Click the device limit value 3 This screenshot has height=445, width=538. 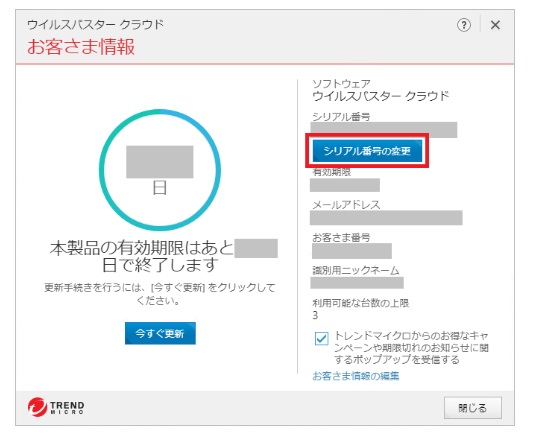pyautogui.click(x=315, y=315)
